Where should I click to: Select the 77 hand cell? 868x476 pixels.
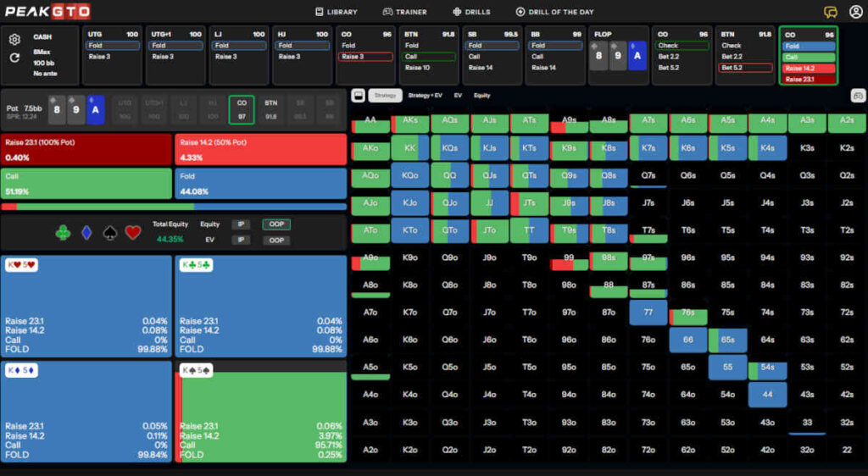[x=648, y=313]
